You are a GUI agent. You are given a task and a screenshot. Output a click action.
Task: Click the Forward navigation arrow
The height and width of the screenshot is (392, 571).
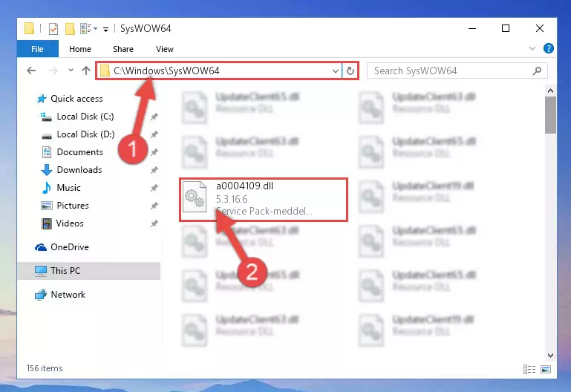[53, 71]
